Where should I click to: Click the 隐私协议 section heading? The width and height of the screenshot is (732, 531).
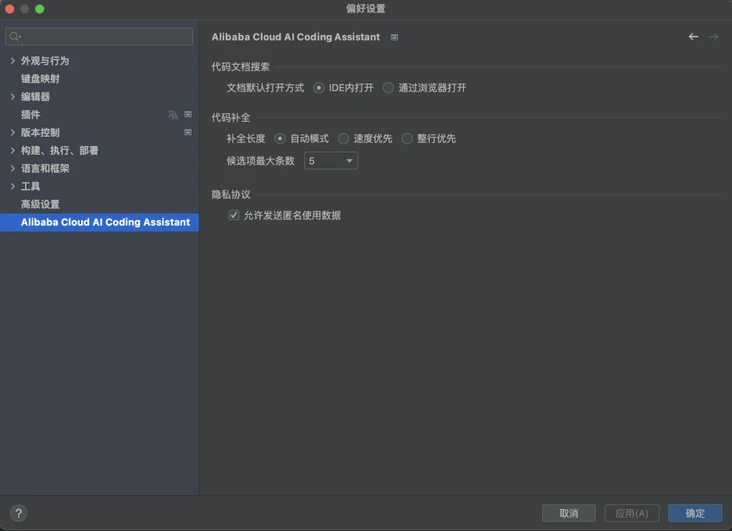click(x=231, y=194)
